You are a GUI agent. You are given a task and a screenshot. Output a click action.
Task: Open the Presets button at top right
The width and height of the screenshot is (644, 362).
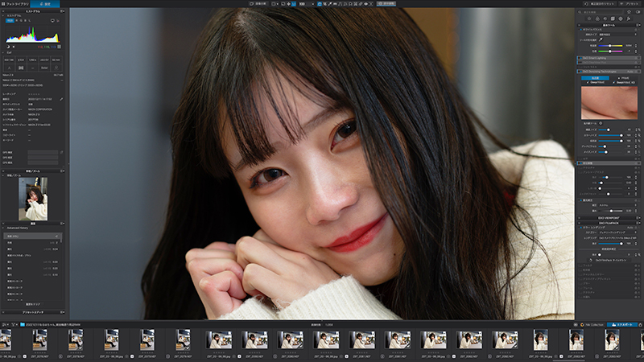[630, 4]
